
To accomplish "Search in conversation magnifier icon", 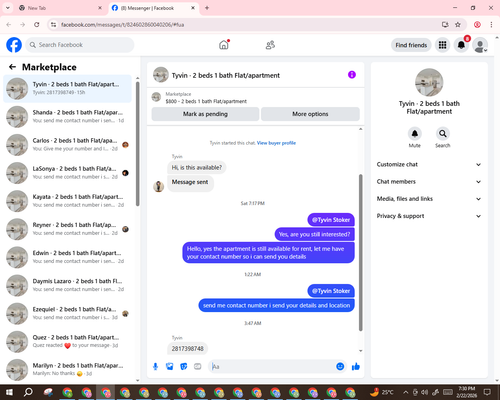I will 443,134.
